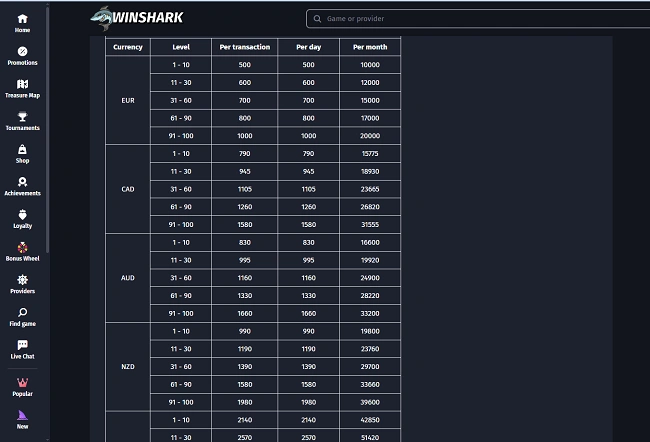Click the 10000 per month value
This screenshot has width=650, height=442.
click(370, 65)
